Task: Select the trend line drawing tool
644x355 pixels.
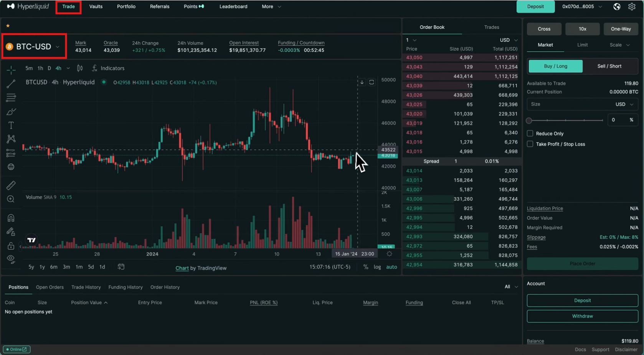Action: point(11,83)
